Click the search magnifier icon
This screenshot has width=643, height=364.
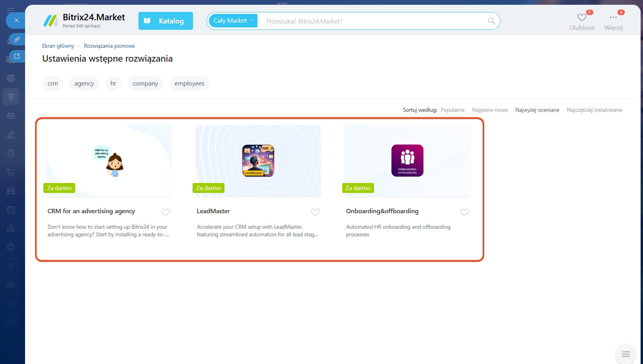point(491,21)
